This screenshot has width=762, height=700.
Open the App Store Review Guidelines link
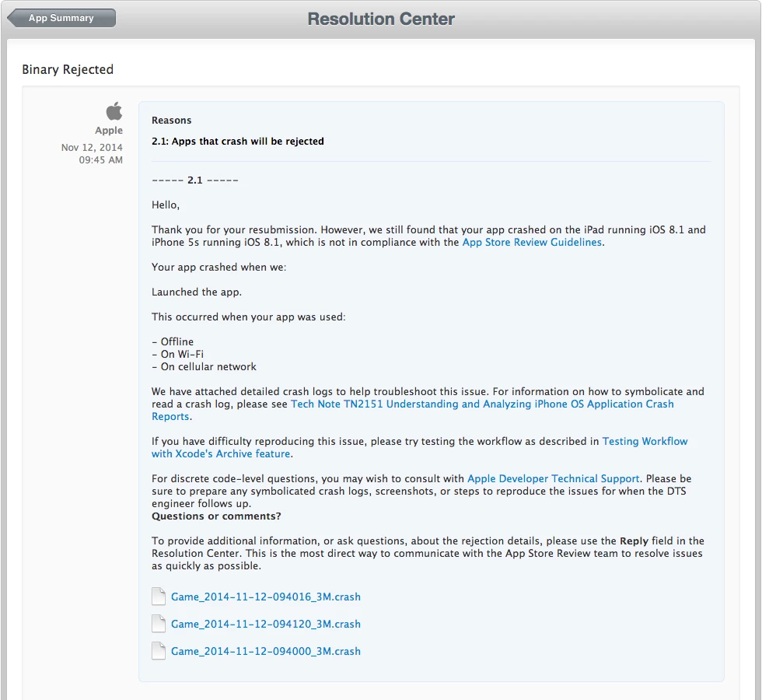point(532,242)
